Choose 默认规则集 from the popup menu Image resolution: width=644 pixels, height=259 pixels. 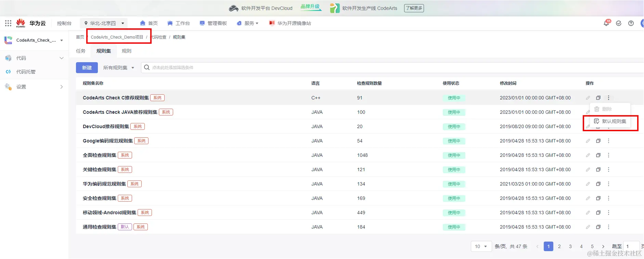(610, 121)
